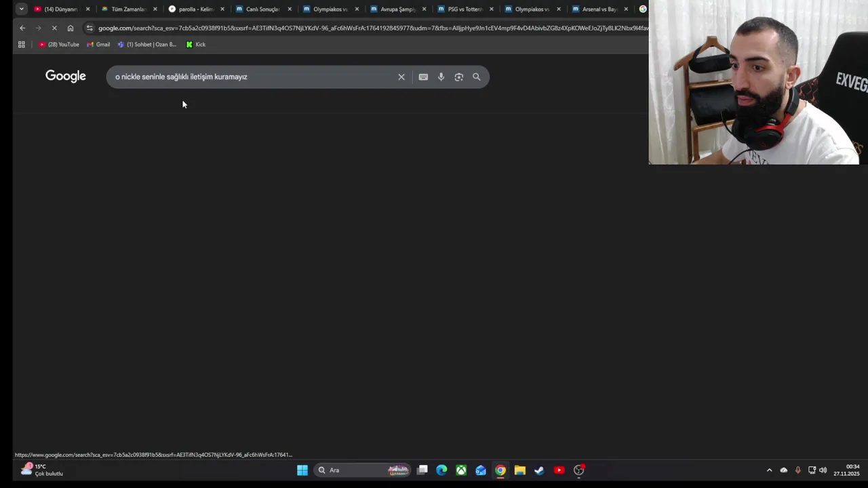The image size is (868, 488).
Task: Select the address bar URL
Action: [x=373, y=28]
